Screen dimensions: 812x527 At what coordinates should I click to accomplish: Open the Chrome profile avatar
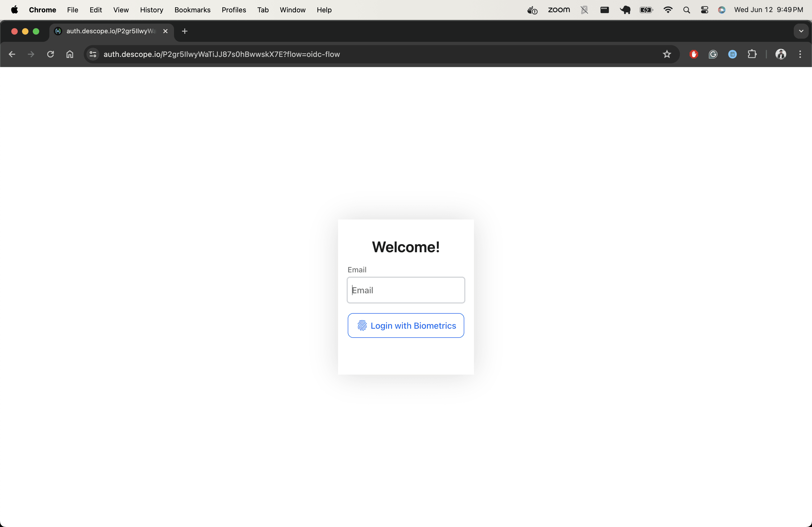click(781, 54)
